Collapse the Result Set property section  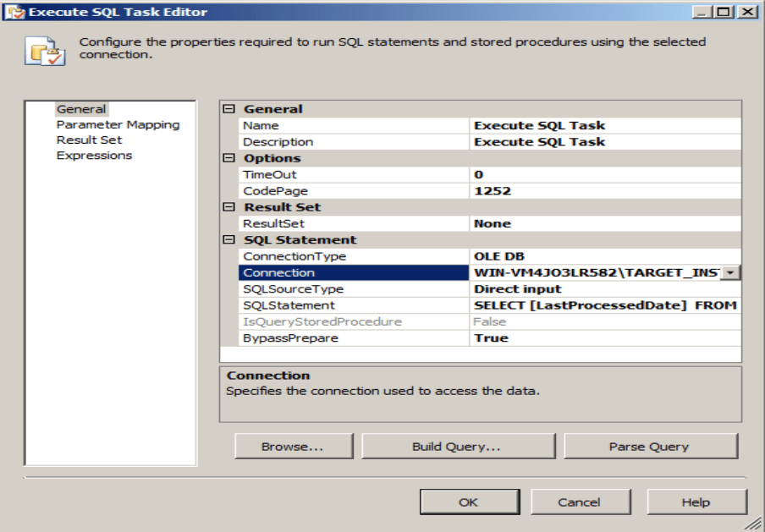[x=228, y=207]
